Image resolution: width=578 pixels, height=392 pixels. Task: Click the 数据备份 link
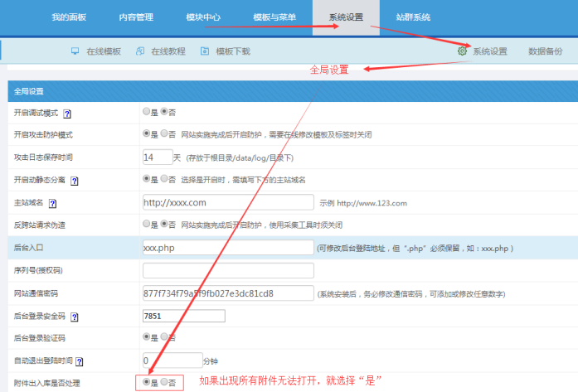[545, 51]
